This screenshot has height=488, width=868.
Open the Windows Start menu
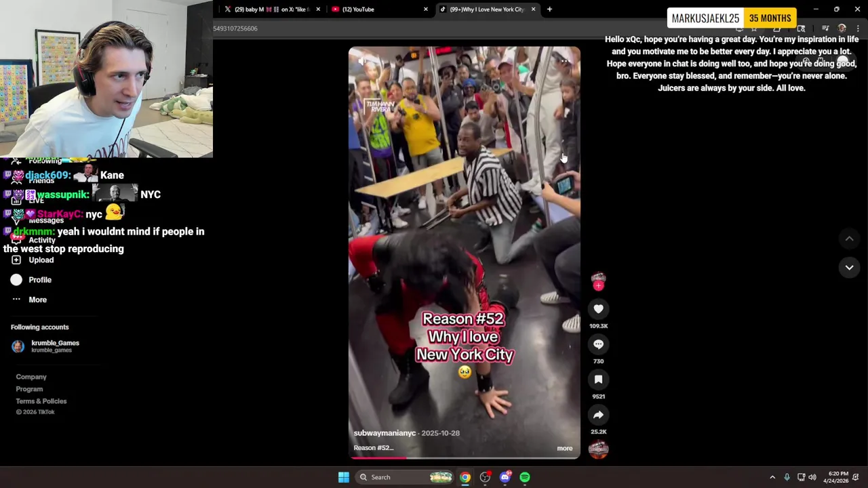click(344, 477)
